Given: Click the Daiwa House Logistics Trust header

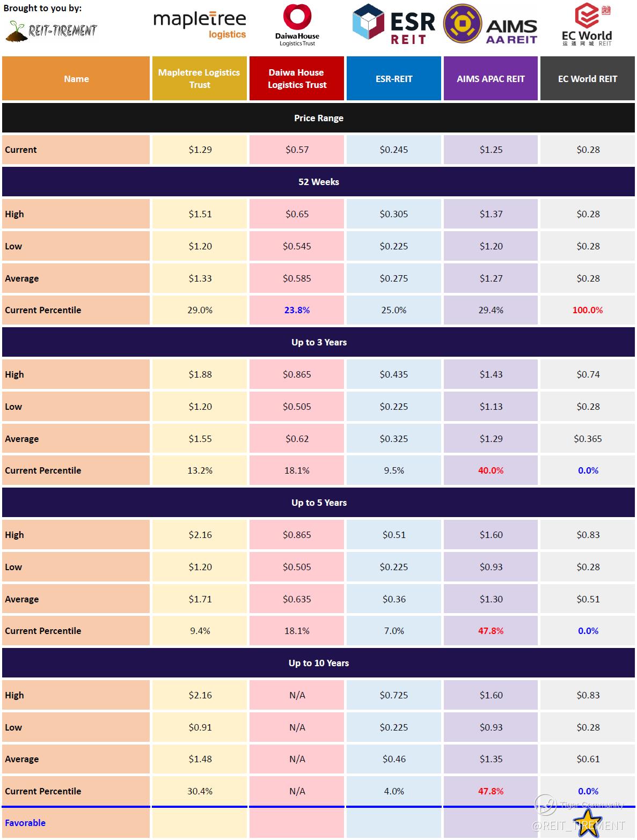Looking at the screenshot, I should pos(297,78).
